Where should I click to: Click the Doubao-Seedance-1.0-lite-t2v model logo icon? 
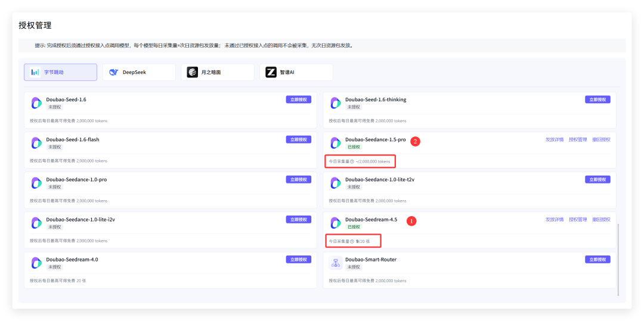336,183
